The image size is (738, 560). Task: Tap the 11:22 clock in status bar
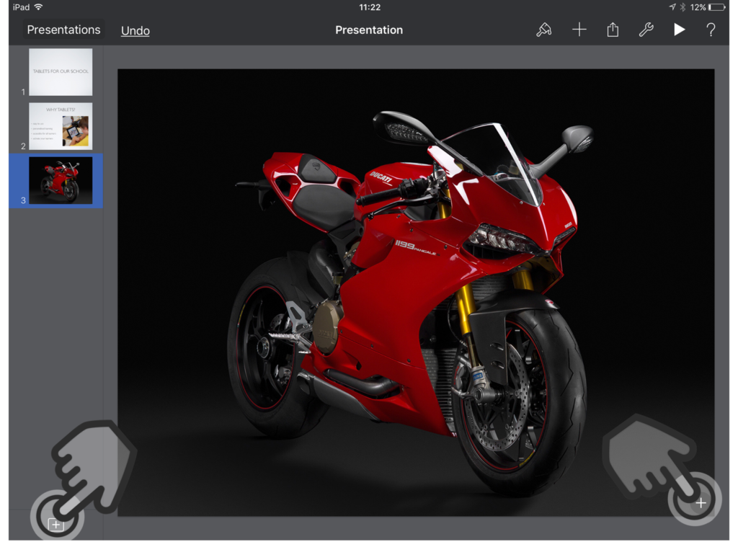tap(370, 7)
